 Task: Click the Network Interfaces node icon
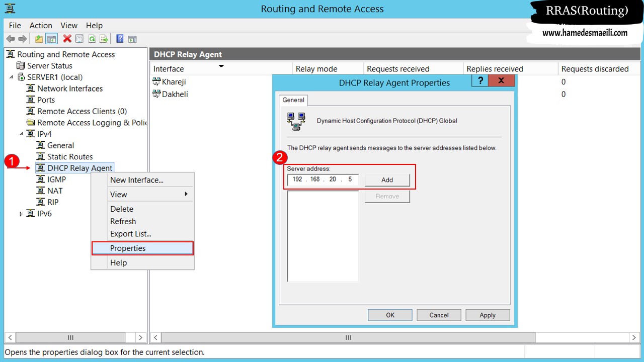[x=31, y=88]
